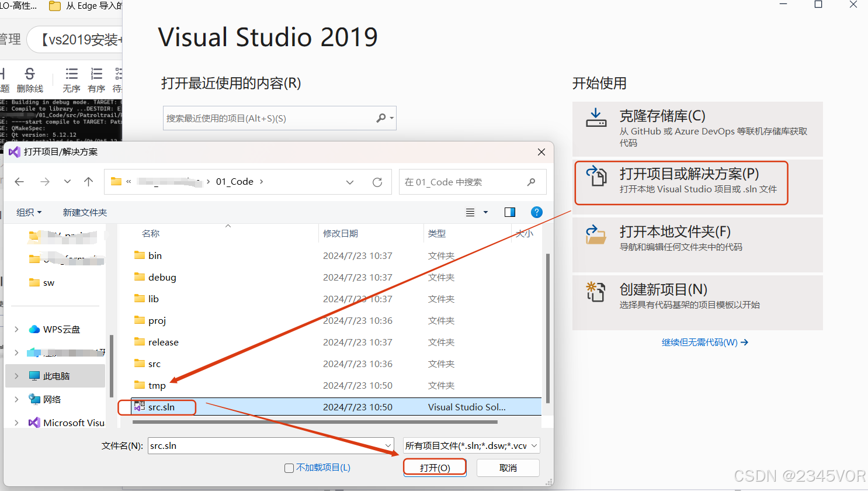868x491 pixels.
Task: Open recent locations dropdown arrow
Action: (67, 182)
